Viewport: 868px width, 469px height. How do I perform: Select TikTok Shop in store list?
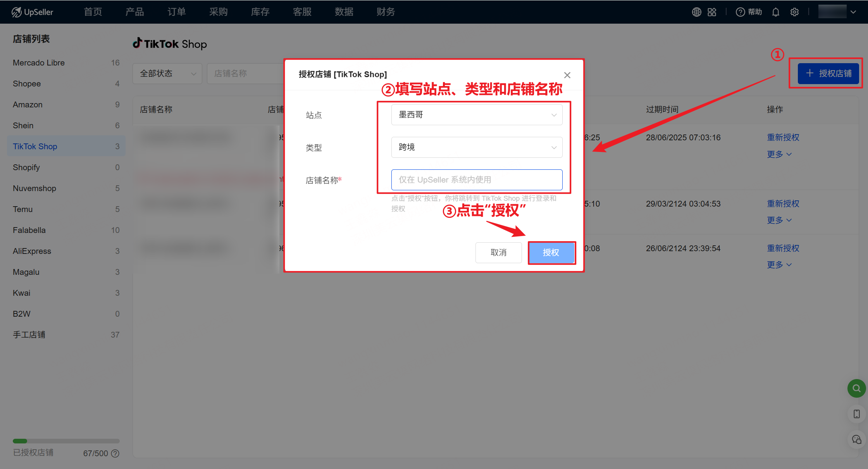click(x=66, y=147)
